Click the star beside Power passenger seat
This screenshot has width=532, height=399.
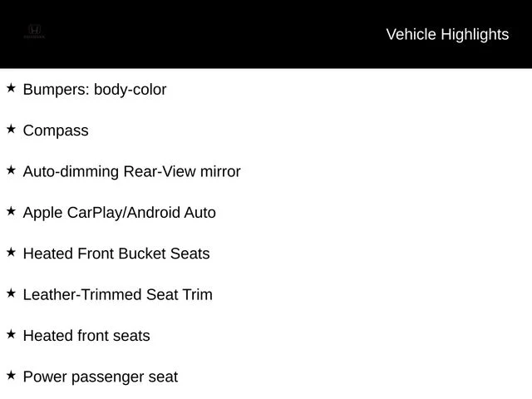(11, 375)
